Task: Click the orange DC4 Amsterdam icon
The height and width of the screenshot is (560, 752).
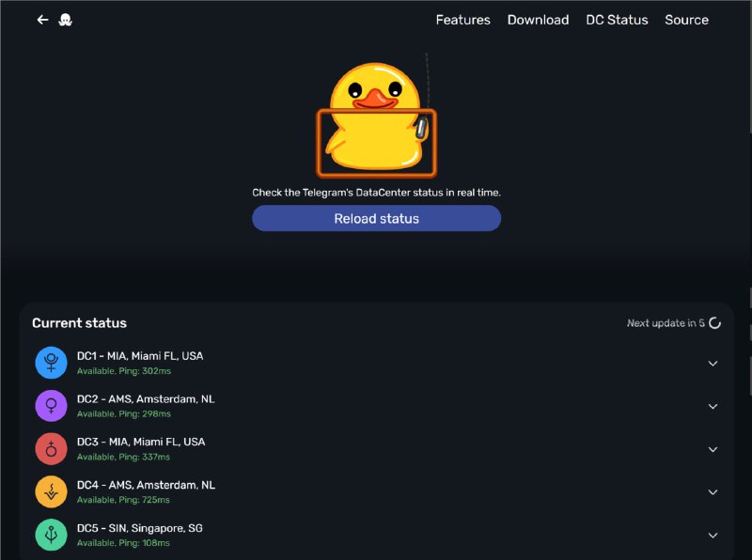Action: click(52, 492)
